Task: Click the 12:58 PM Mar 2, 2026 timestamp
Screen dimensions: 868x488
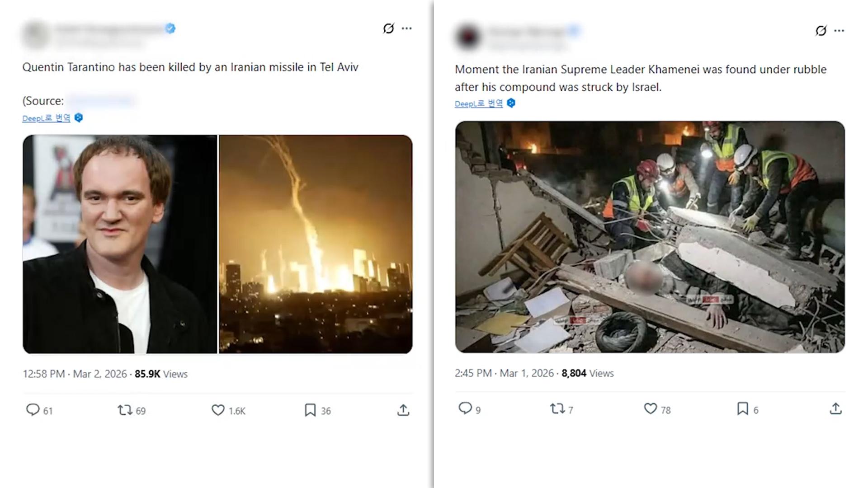Action: 75,374
